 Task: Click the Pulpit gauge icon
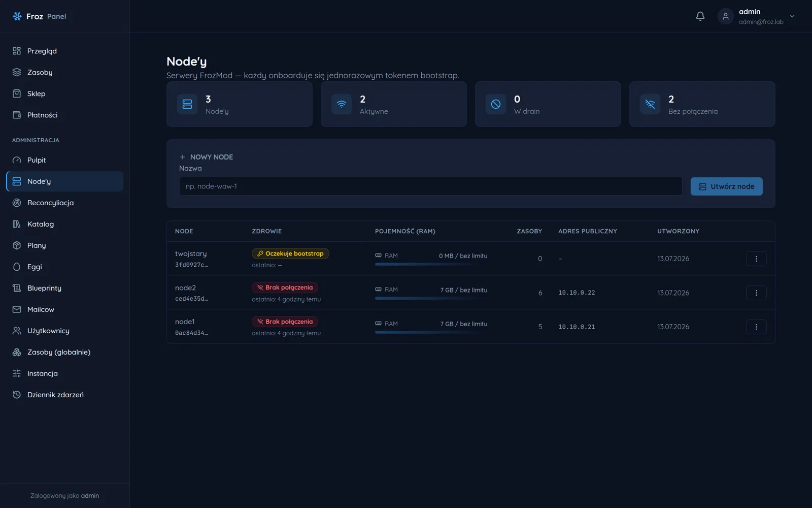[x=17, y=160]
